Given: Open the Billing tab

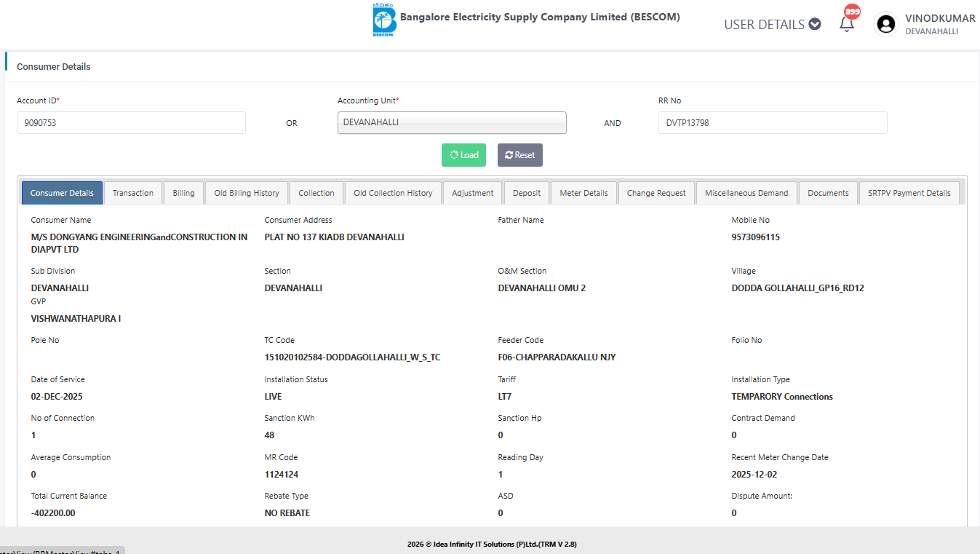Looking at the screenshot, I should [183, 193].
